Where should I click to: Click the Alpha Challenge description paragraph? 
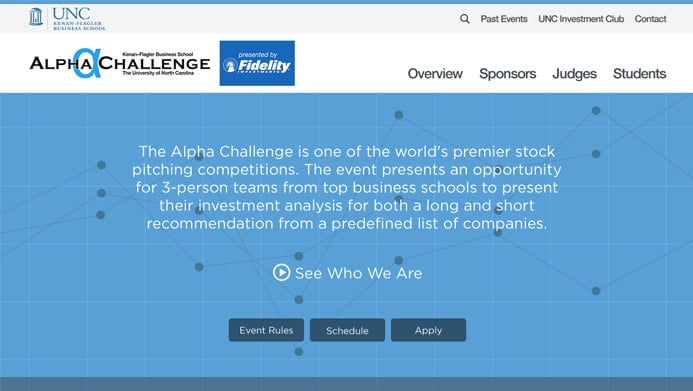pos(347,187)
